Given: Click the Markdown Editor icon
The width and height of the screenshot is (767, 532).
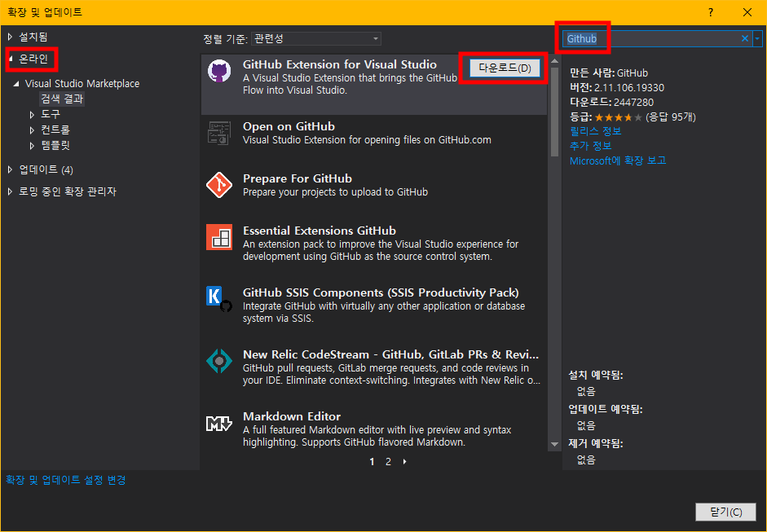Looking at the screenshot, I should pos(219,424).
